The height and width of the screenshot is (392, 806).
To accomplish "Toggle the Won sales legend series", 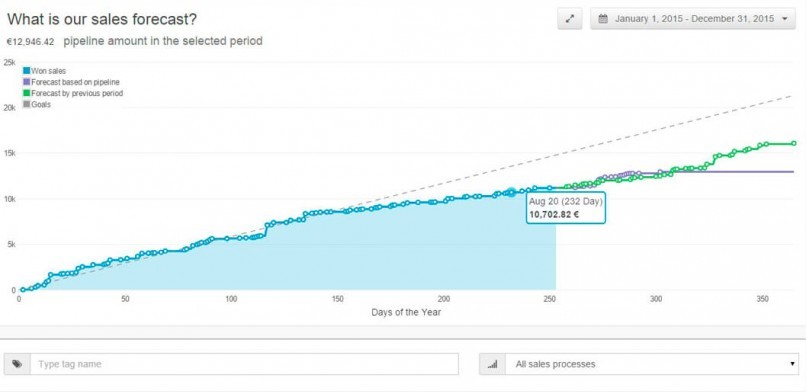I will 45,71.
